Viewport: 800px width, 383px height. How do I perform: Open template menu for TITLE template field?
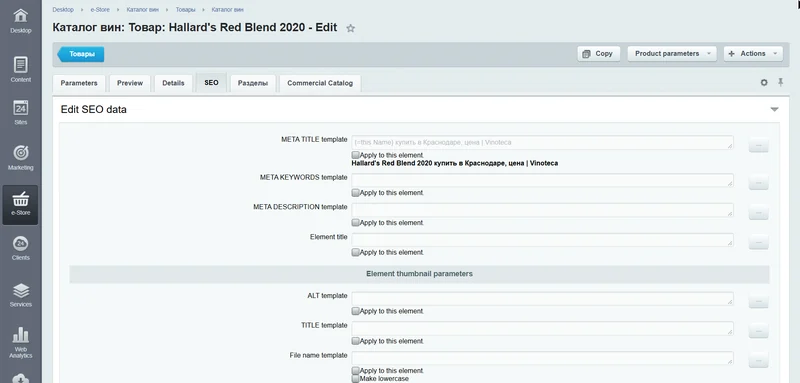758,331
